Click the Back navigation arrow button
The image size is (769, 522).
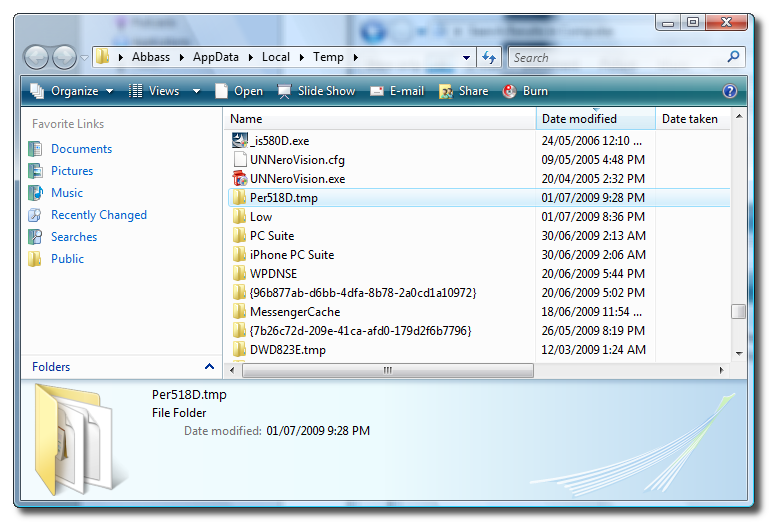pyautogui.click(x=37, y=58)
